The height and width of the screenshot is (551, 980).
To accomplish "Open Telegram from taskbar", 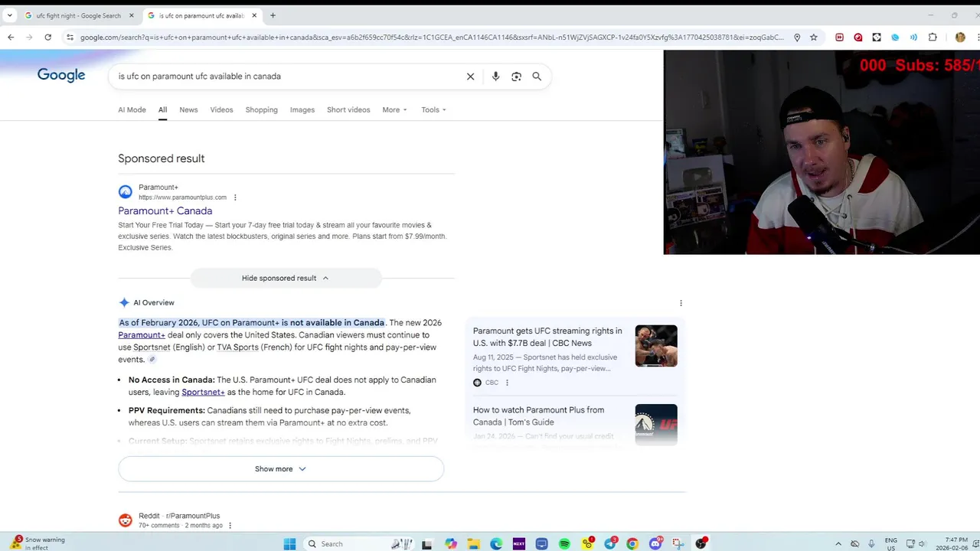I will pyautogui.click(x=610, y=544).
